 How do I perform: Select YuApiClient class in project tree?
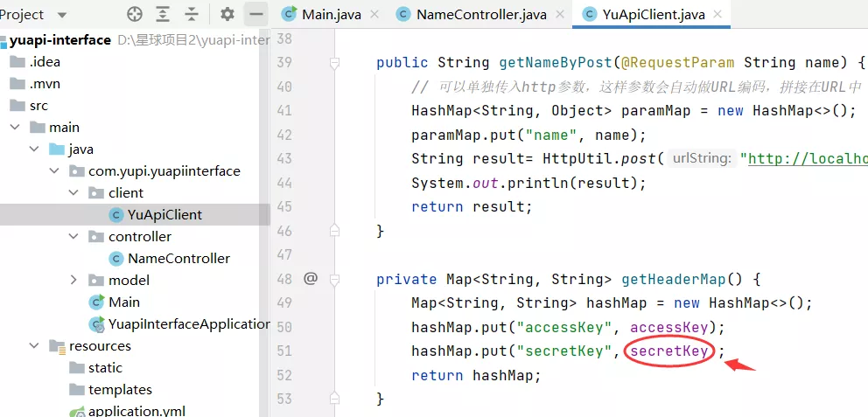click(164, 214)
